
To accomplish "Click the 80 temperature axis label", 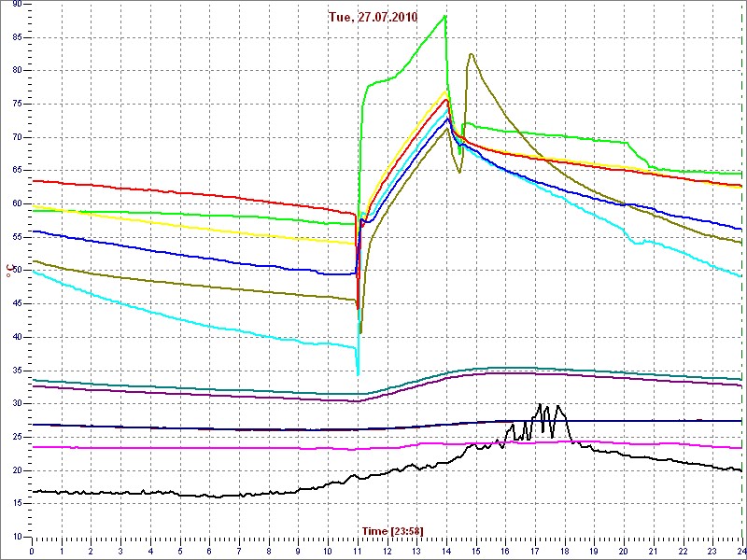I will pos(17,71).
